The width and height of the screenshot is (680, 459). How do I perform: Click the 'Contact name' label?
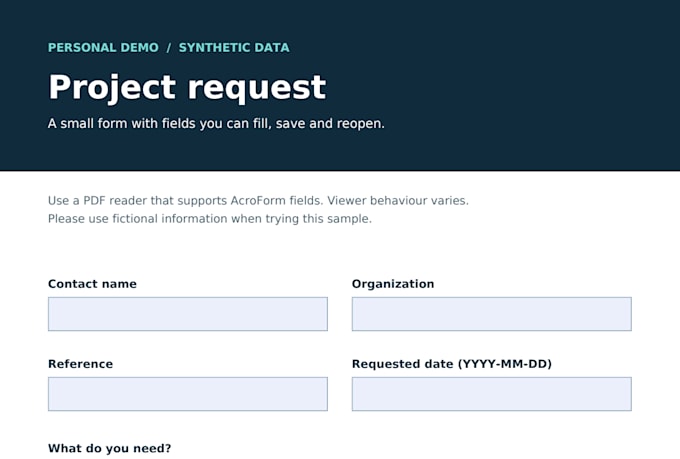tap(92, 284)
